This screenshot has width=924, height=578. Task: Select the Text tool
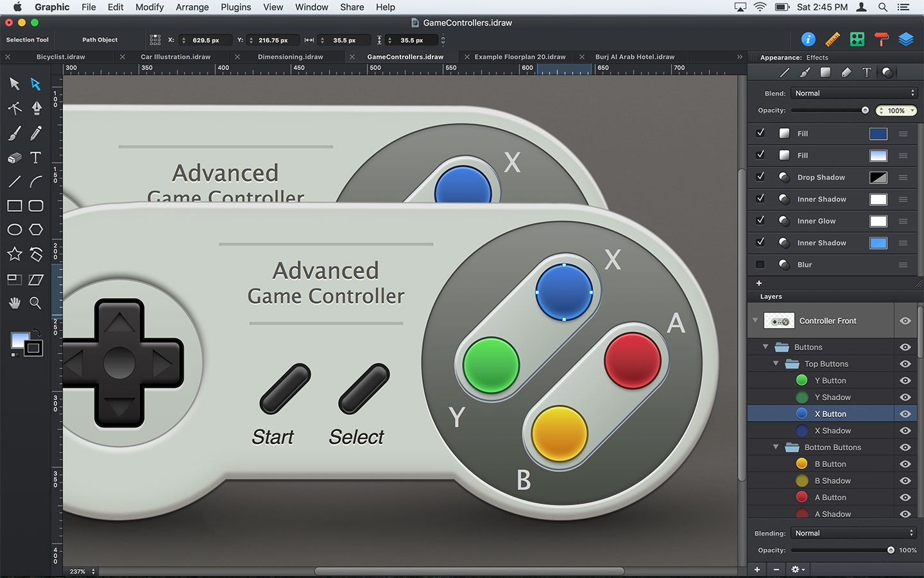point(36,157)
